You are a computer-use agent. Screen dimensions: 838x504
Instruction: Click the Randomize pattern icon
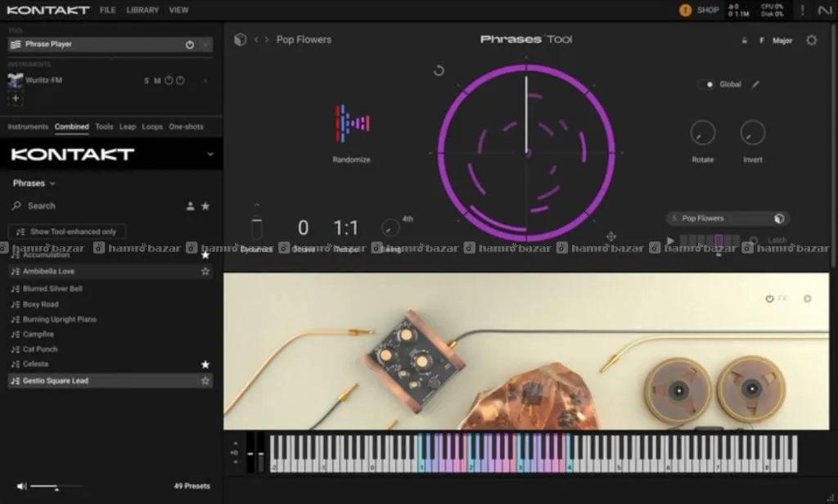click(352, 124)
